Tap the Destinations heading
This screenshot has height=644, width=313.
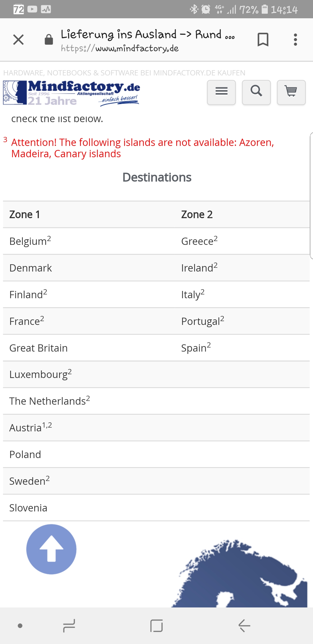click(157, 178)
